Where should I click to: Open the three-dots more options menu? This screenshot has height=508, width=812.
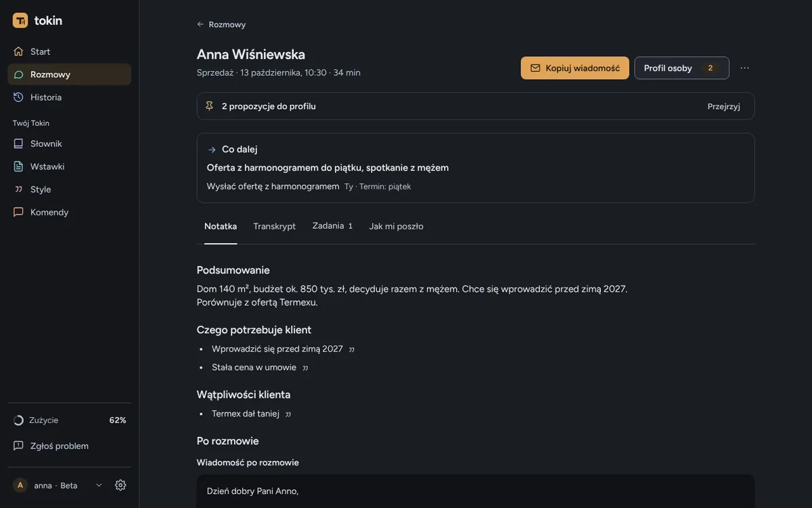coord(744,68)
